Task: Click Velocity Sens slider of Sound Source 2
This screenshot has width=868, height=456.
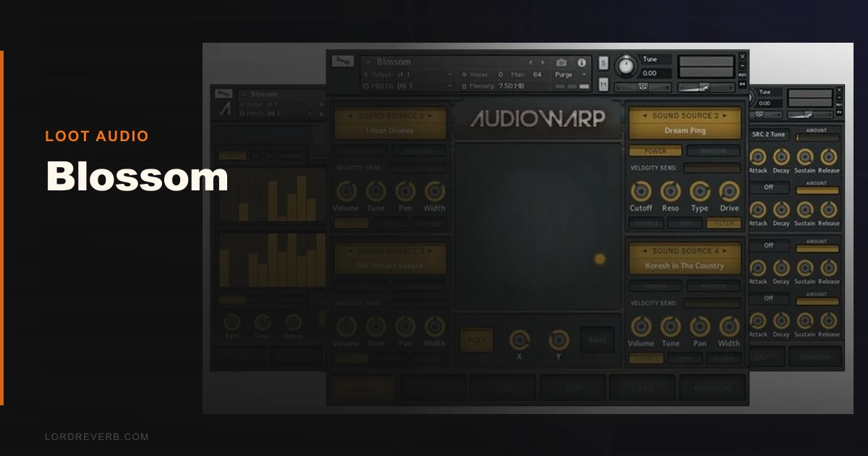Action: click(712, 168)
